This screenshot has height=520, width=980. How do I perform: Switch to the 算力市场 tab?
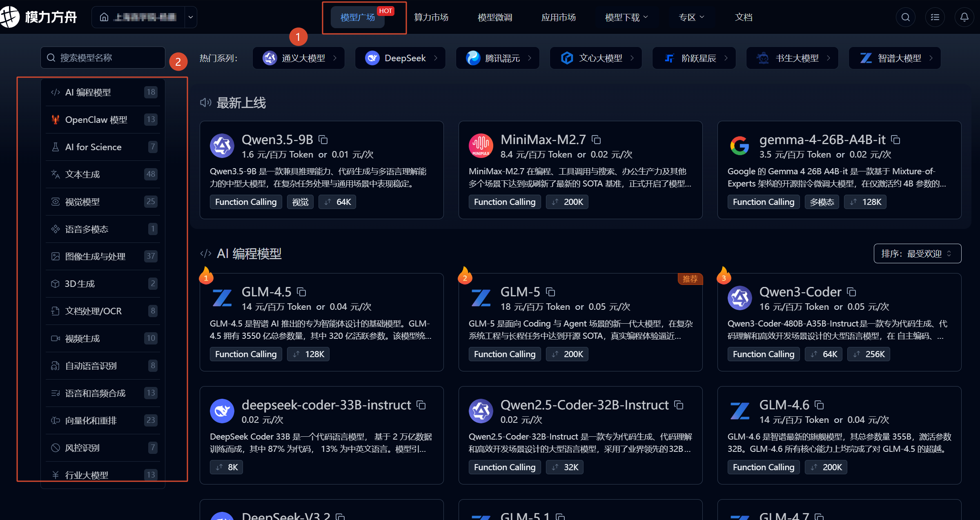coord(431,17)
